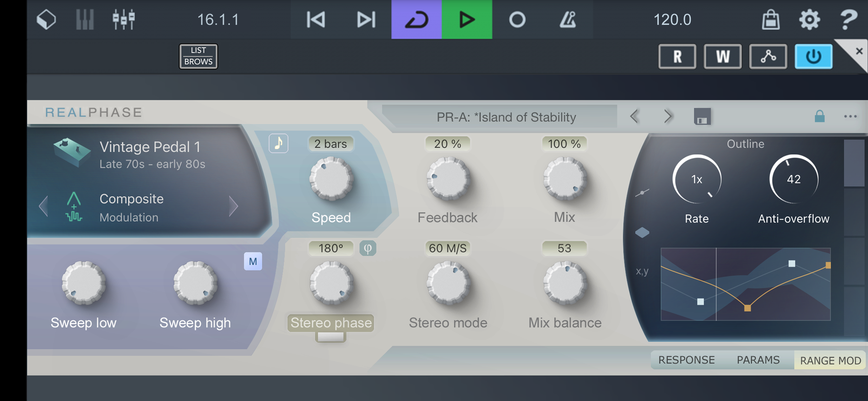Open the project cube icon

pyautogui.click(x=46, y=20)
